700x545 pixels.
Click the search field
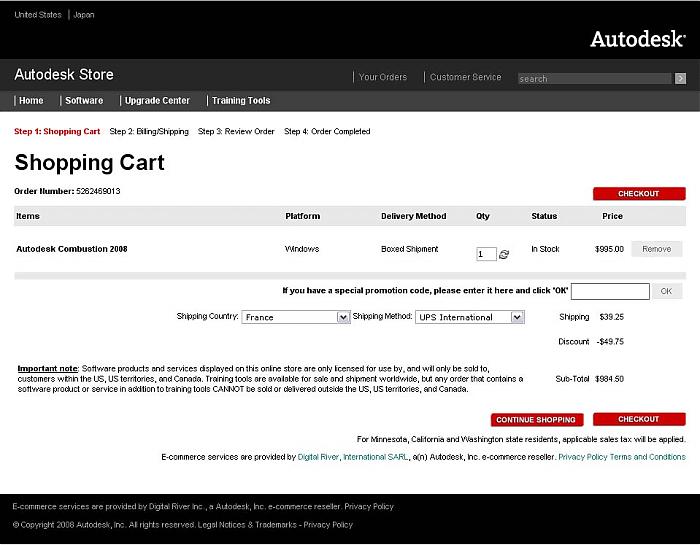(595, 79)
